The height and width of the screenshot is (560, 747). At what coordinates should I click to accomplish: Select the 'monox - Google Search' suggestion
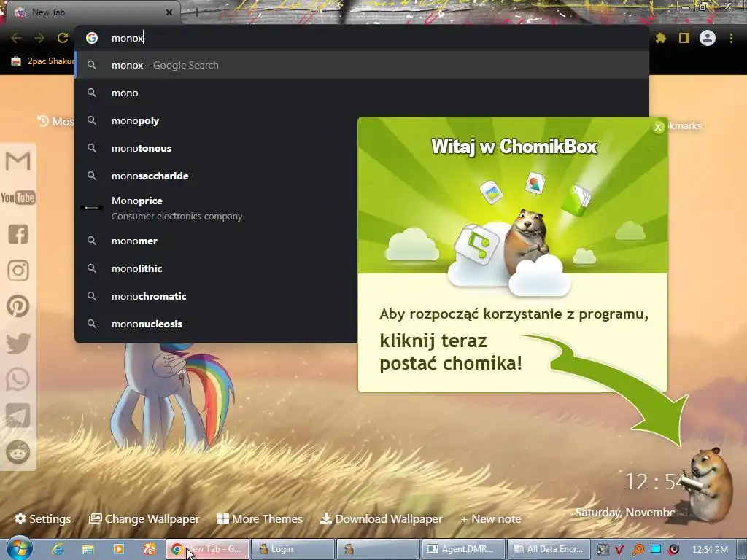click(362, 65)
